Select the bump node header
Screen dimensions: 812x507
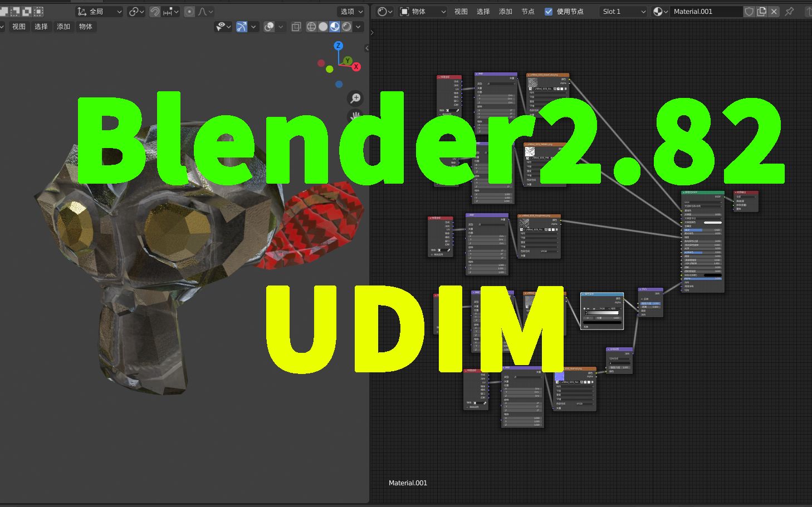click(650, 289)
